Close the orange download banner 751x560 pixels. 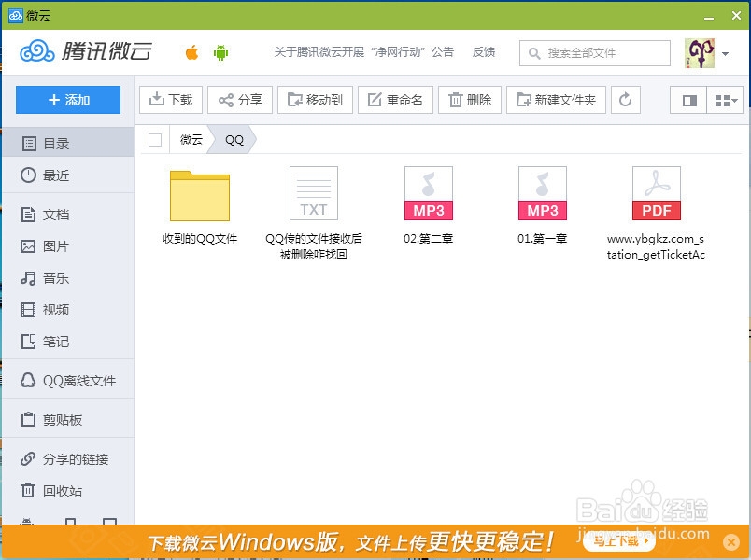pyautogui.click(x=730, y=542)
